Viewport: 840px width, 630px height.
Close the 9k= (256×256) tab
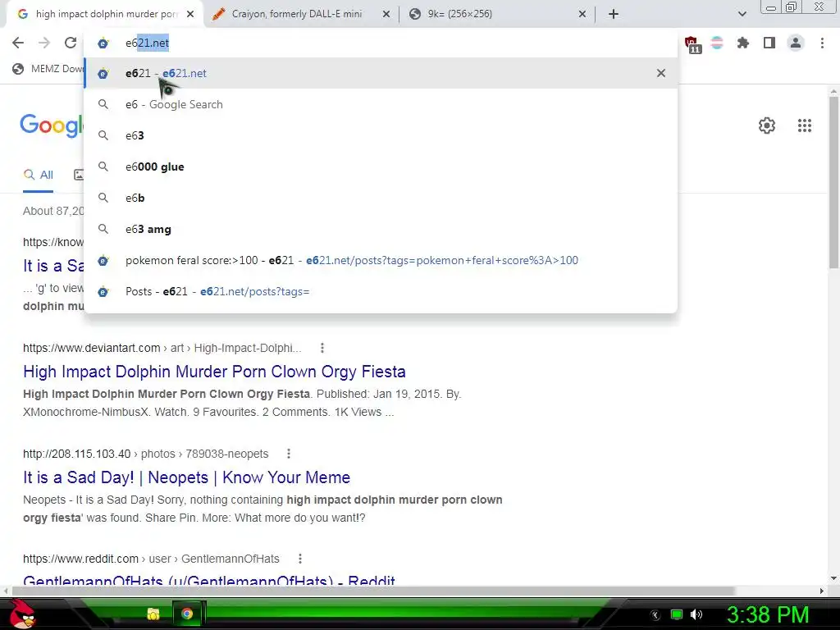pos(582,14)
